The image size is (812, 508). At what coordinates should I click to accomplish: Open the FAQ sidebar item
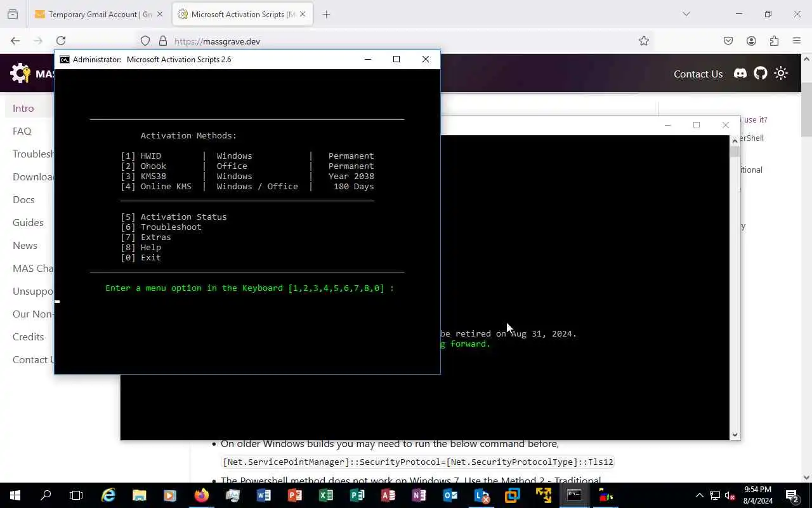[x=22, y=131]
